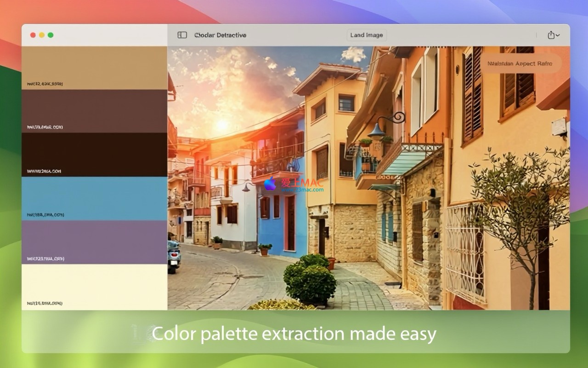Select the tan color swatch
Viewport: 588px width, 368px height.
click(x=94, y=64)
